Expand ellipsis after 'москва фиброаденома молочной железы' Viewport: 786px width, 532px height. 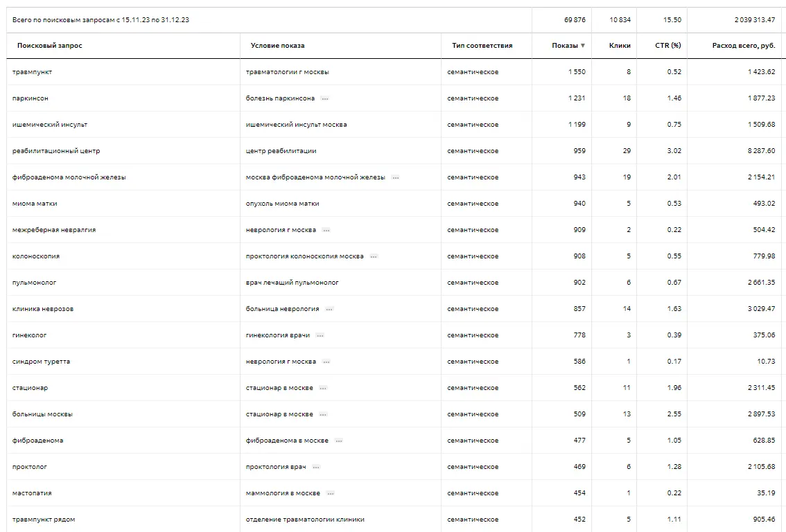coord(395,177)
